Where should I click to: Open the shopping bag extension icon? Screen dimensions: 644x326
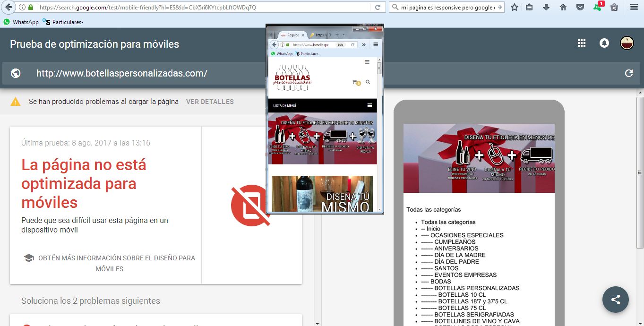[x=614, y=8]
